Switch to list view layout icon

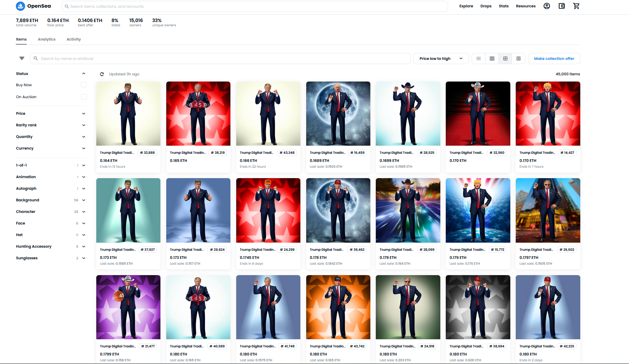[x=479, y=59]
